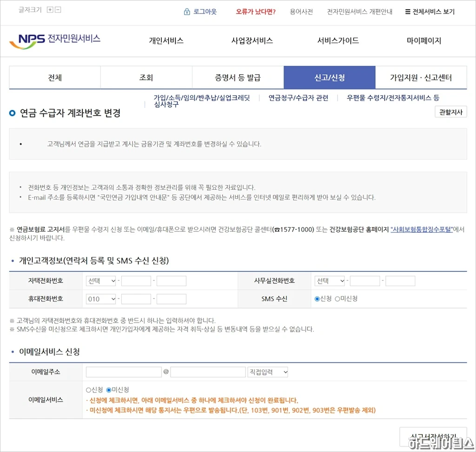Open the 사업장서비스 main menu
The image size is (476, 452).
pos(252,41)
